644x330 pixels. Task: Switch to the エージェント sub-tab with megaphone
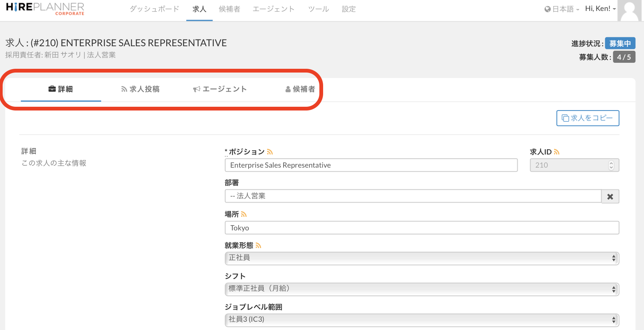click(x=220, y=89)
